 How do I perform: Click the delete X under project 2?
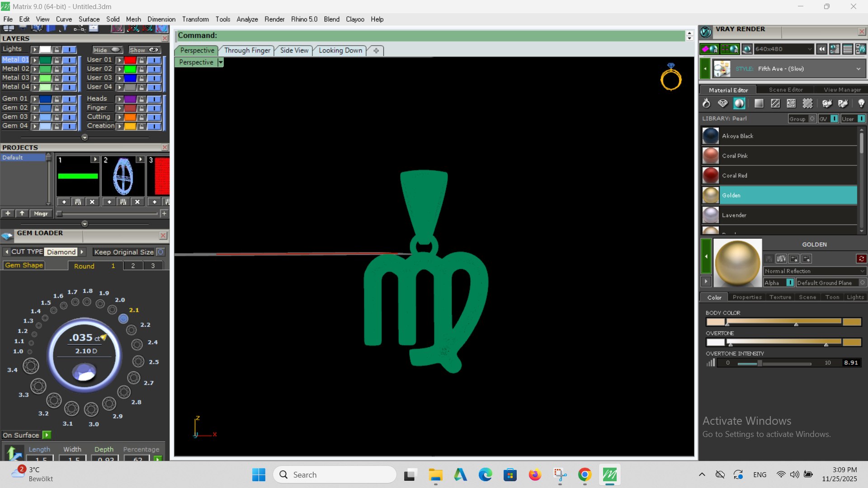tap(137, 202)
